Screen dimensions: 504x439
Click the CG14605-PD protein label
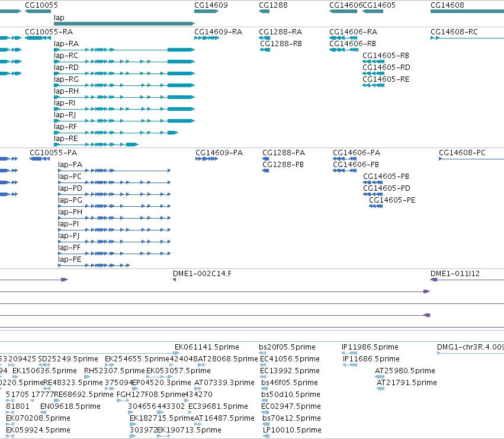[387, 188]
